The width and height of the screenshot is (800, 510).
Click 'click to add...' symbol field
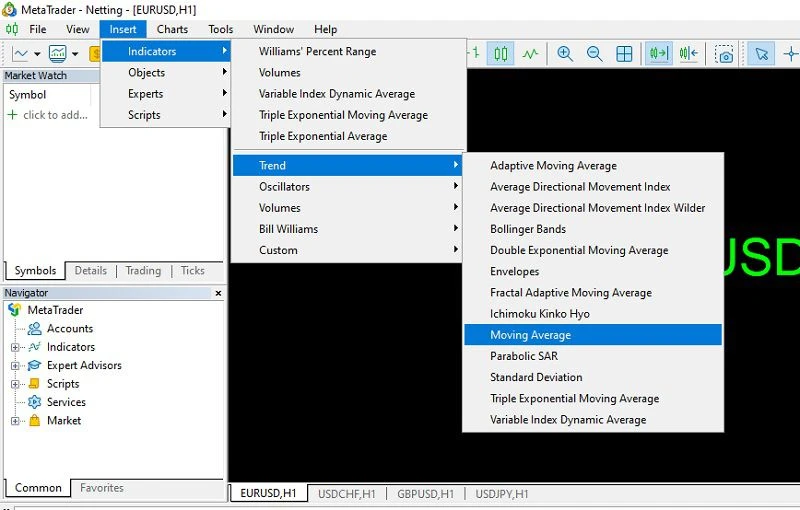tap(55, 115)
